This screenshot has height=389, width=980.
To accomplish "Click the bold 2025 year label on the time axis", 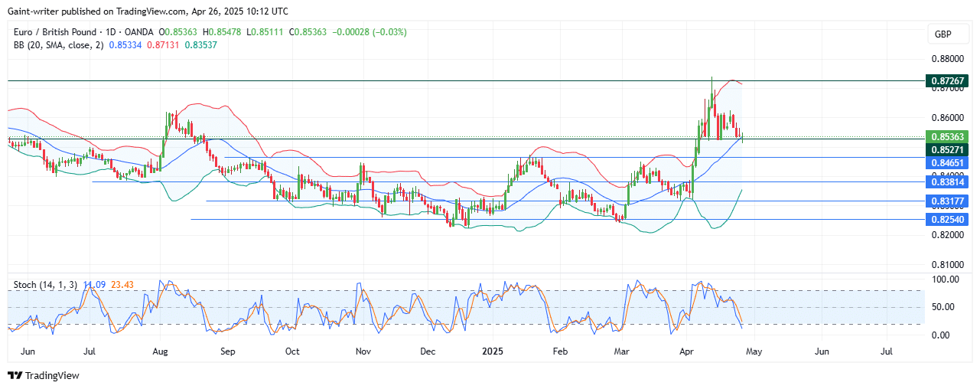I will click(x=493, y=351).
